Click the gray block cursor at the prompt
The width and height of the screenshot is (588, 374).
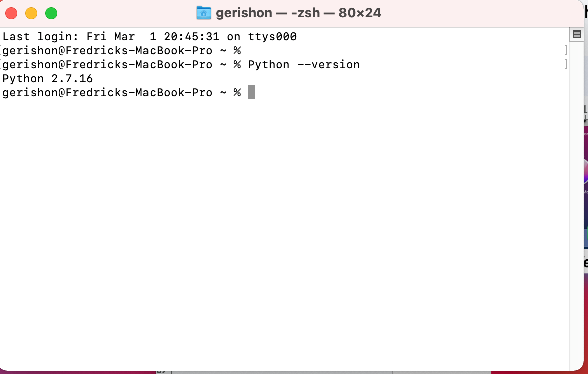251,93
